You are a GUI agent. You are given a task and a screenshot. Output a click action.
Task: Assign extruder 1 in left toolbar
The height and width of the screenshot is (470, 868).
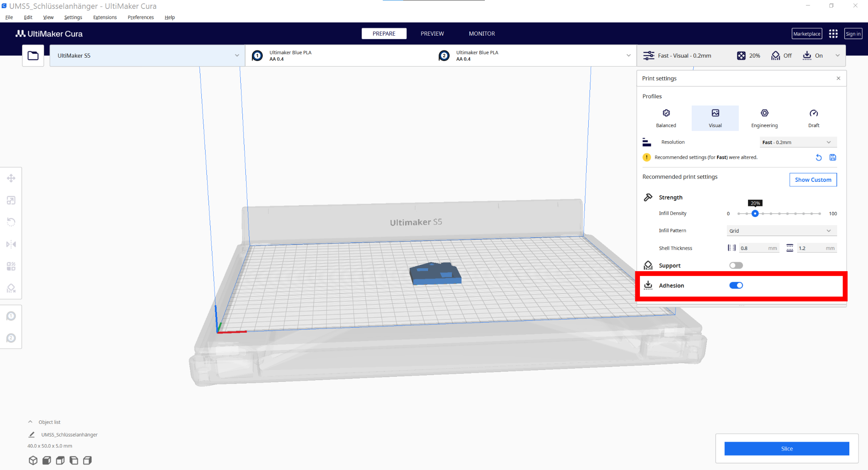11,316
